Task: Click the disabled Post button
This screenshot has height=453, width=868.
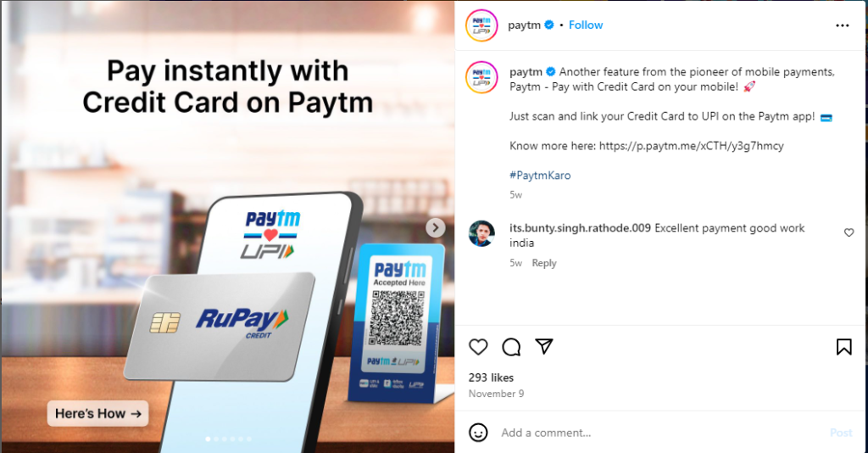Action: 841,433
